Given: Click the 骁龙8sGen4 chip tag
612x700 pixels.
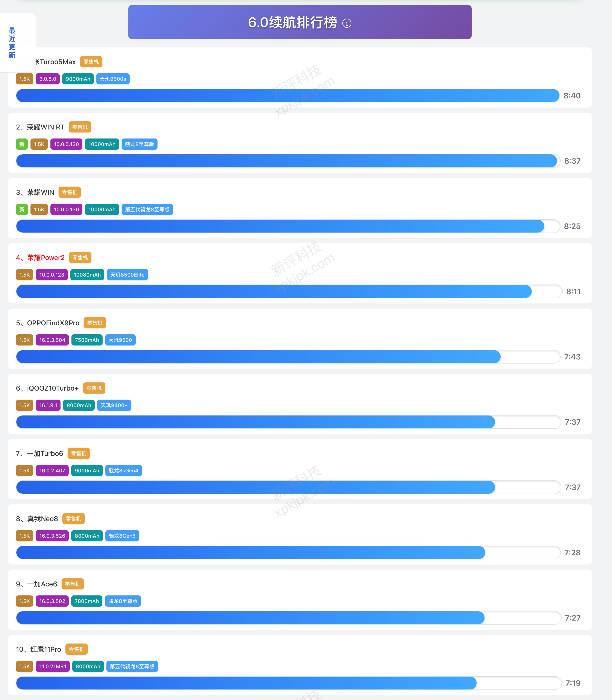Looking at the screenshot, I should point(123,471).
